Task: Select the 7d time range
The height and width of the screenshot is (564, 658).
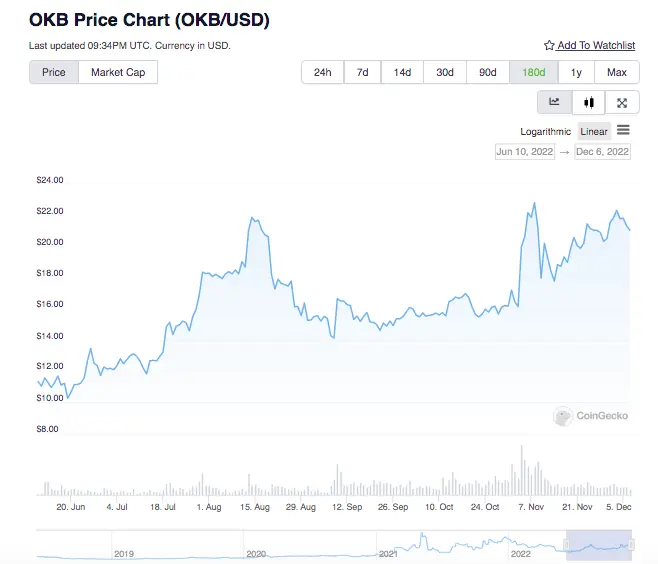Action: (363, 72)
